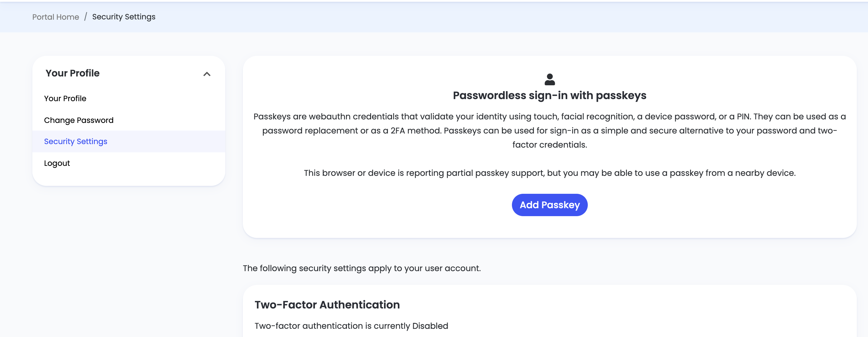868x337 pixels.
Task: Click the Passwordless sign-in with passkeys heading
Action: pos(550,95)
